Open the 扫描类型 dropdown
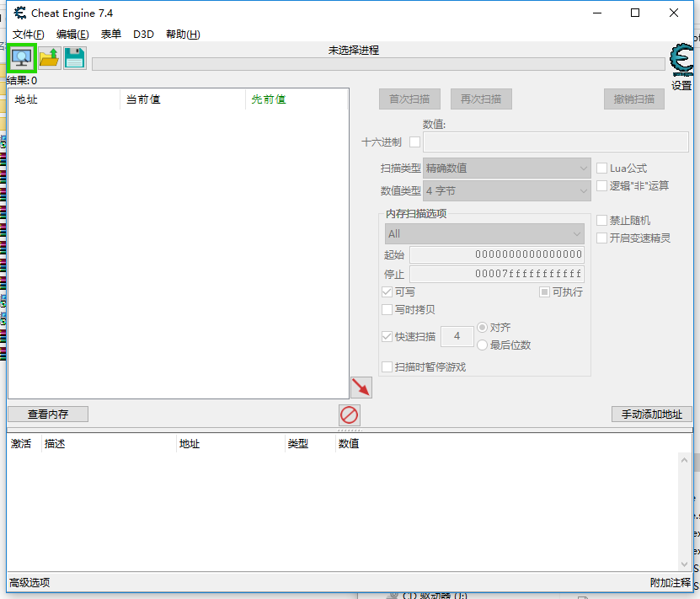The width and height of the screenshot is (700, 599). coord(507,168)
